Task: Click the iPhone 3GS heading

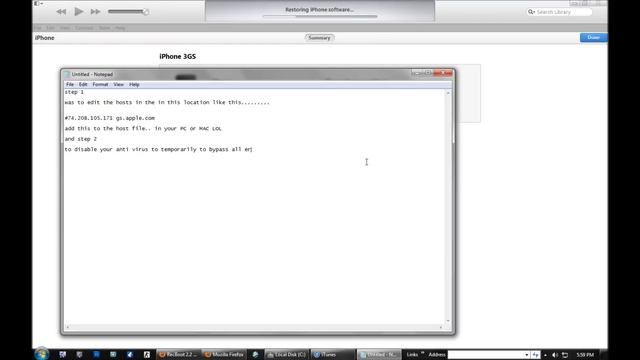Action: pyautogui.click(x=178, y=56)
